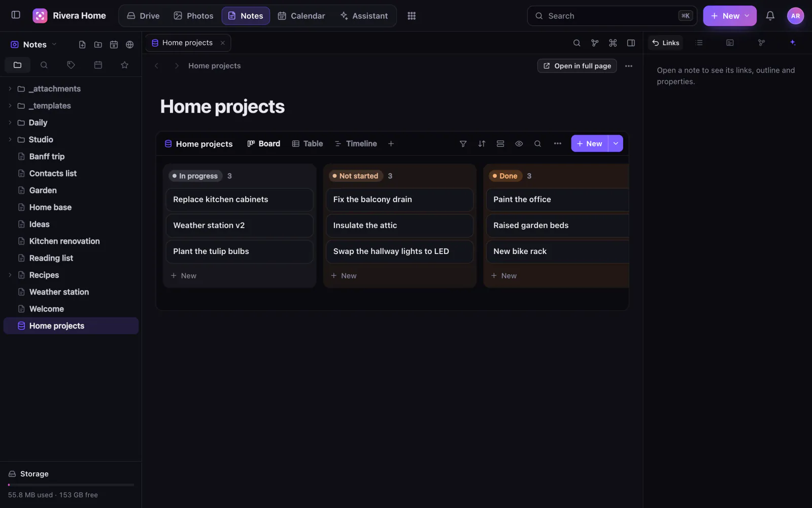
Task: Create a new folder in Notes
Action: click(x=98, y=45)
